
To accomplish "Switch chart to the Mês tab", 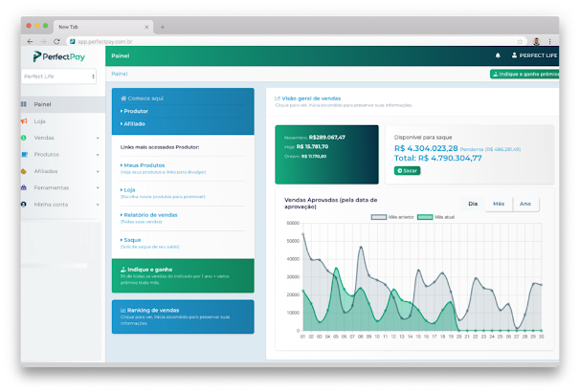I will [x=499, y=204].
